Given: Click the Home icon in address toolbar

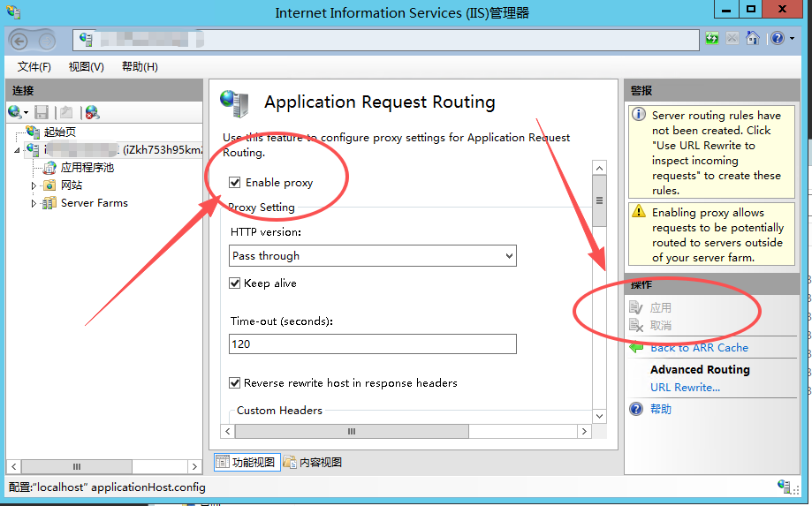Looking at the screenshot, I should coord(753,38).
